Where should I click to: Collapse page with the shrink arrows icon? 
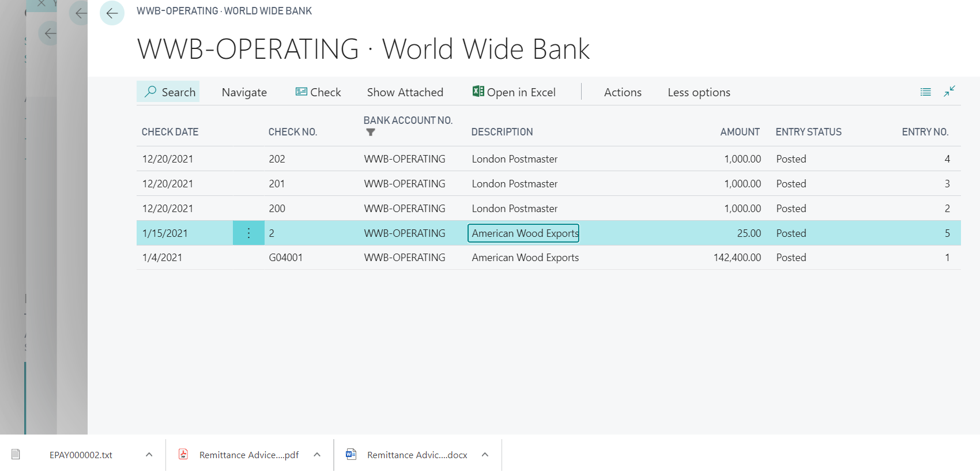click(949, 91)
